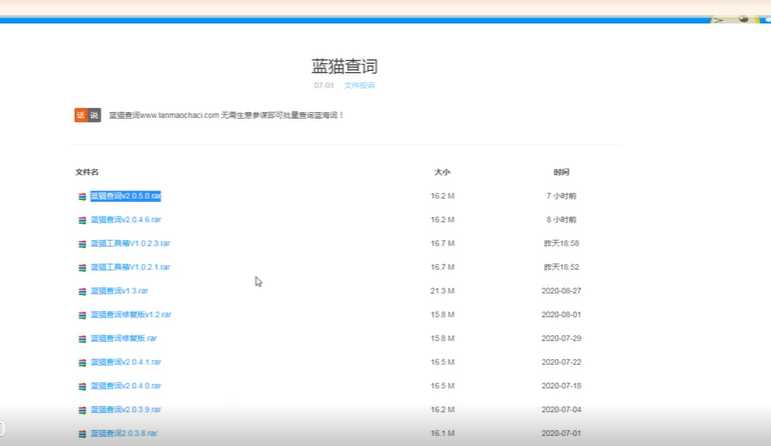Open the 蓝猫查词v2.0.3.9.rar link

tap(126, 410)
